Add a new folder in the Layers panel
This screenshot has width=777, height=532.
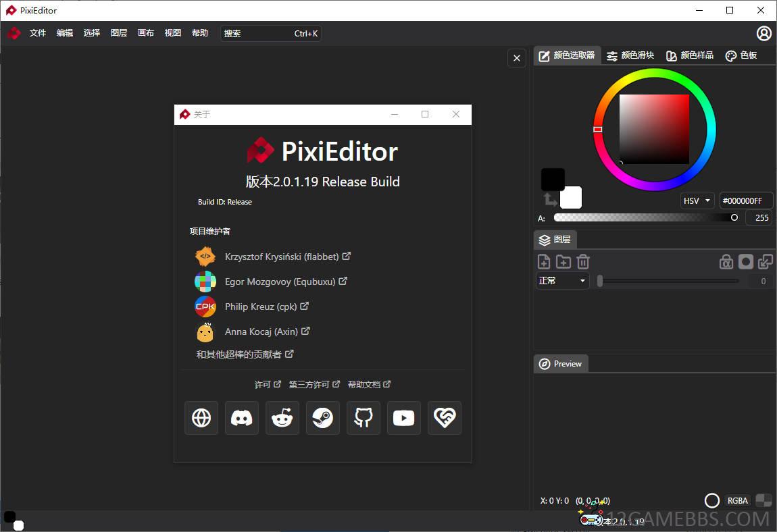tap(563, 261)
